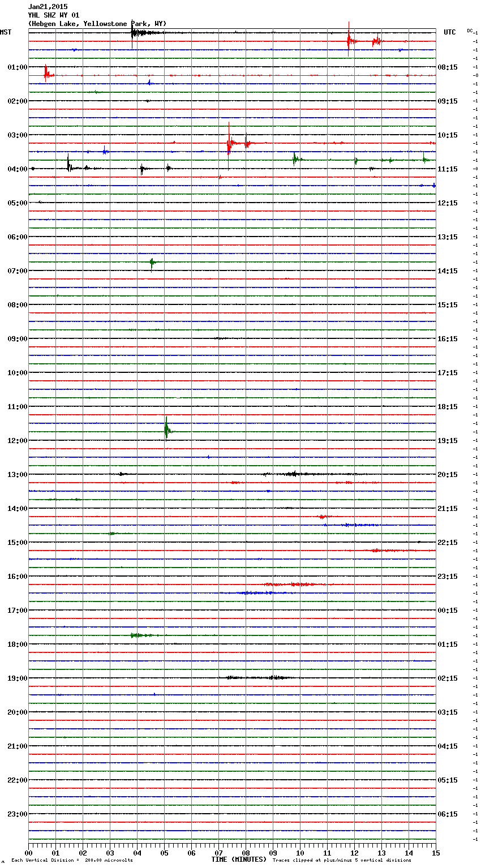Click the 15:15 UTC time label
The image size is (481, 868).
tap(448, 305)
